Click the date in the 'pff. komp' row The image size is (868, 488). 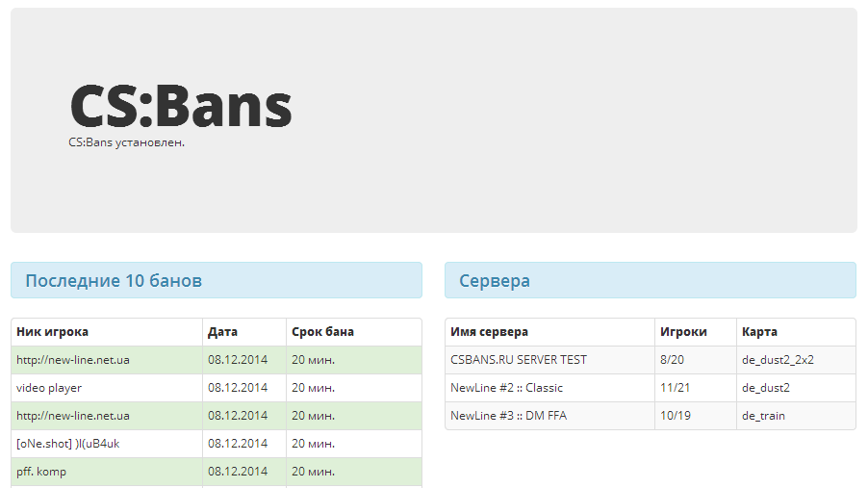point(238,472)
